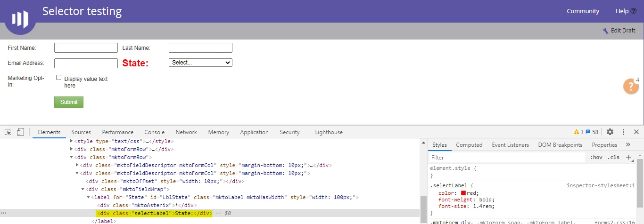
Task: Select the Properties pane tab
Action: click(x=604, y=145)
